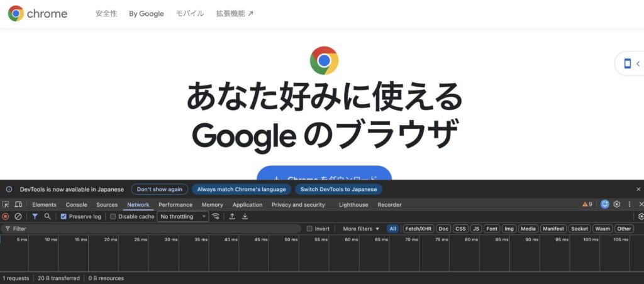Toggle the network filter funnel icon
Screen dimensions: 644x284
[x=35, y=216]
